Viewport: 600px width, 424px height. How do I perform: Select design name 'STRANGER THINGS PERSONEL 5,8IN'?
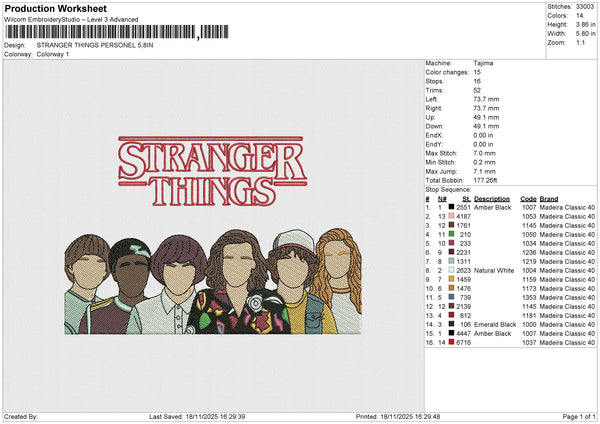[95, 45]
